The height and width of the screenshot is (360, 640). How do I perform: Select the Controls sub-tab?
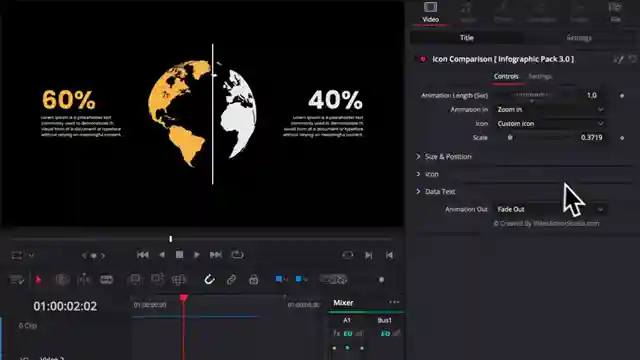(x=506, y=76)
